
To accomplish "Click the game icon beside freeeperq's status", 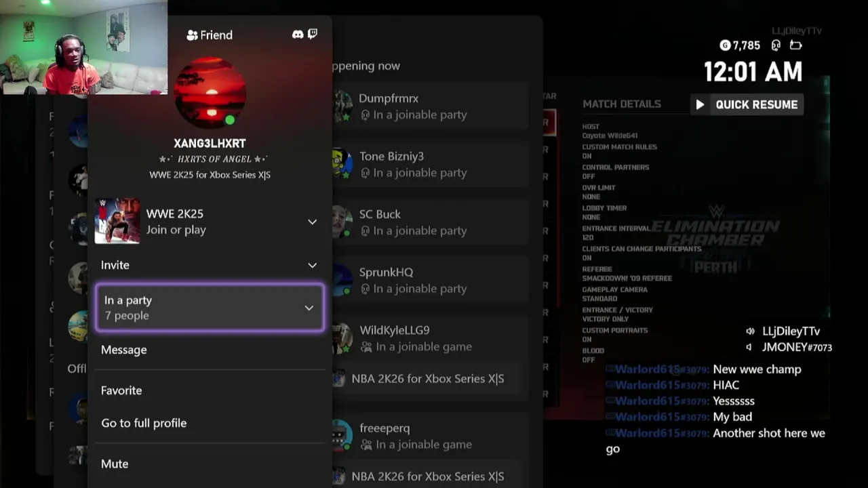I will pyautogui.click(x=366, y=445).
